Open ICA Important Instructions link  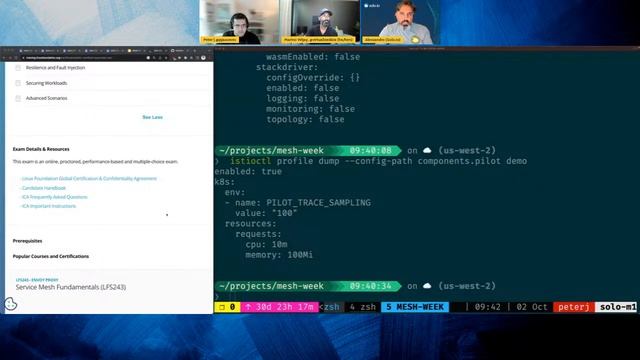click(49, 206)
